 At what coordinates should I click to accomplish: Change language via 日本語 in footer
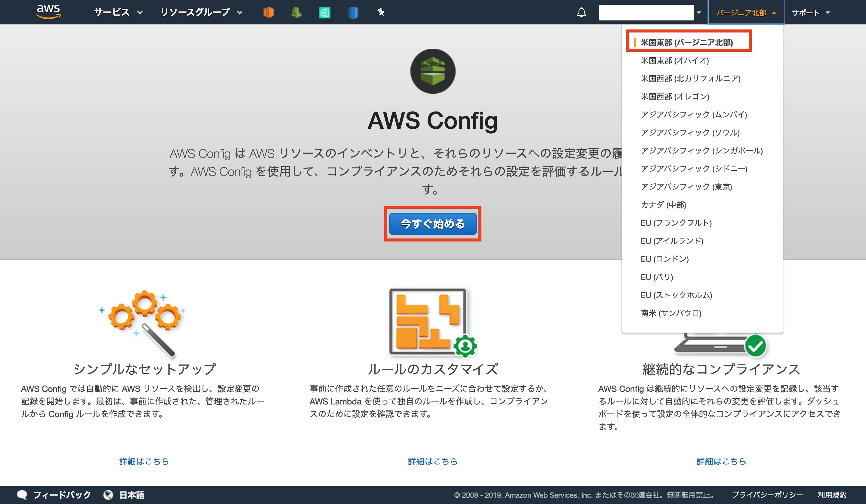pos(132,495)
